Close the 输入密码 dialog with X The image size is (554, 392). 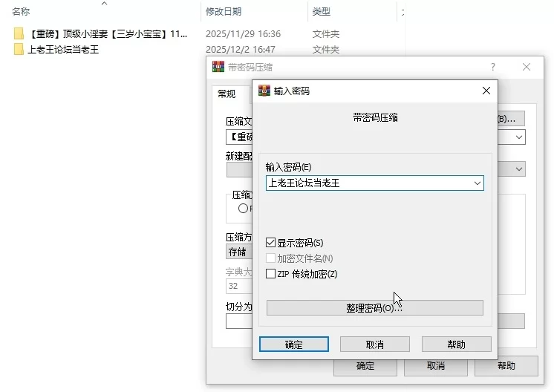click(x=486, y=91)
